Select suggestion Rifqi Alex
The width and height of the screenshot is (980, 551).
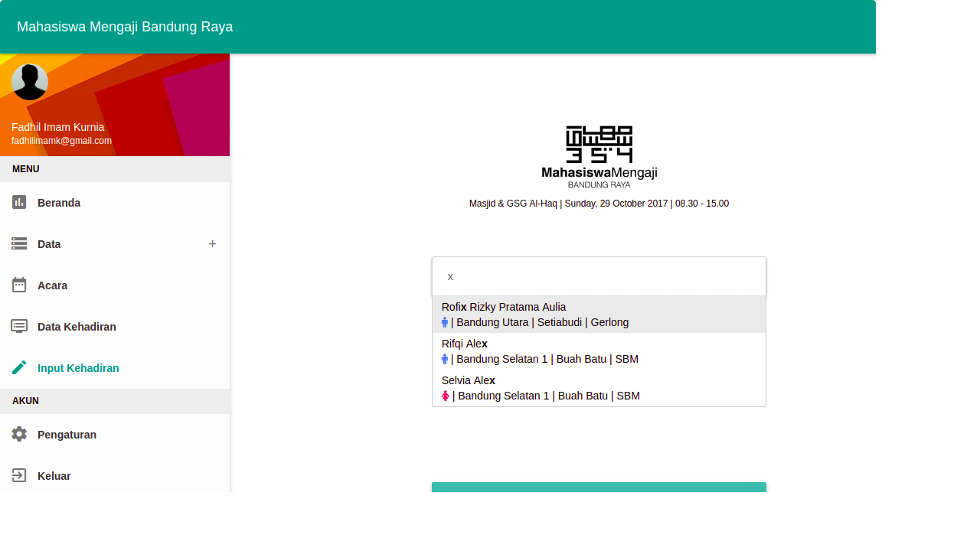599,351
